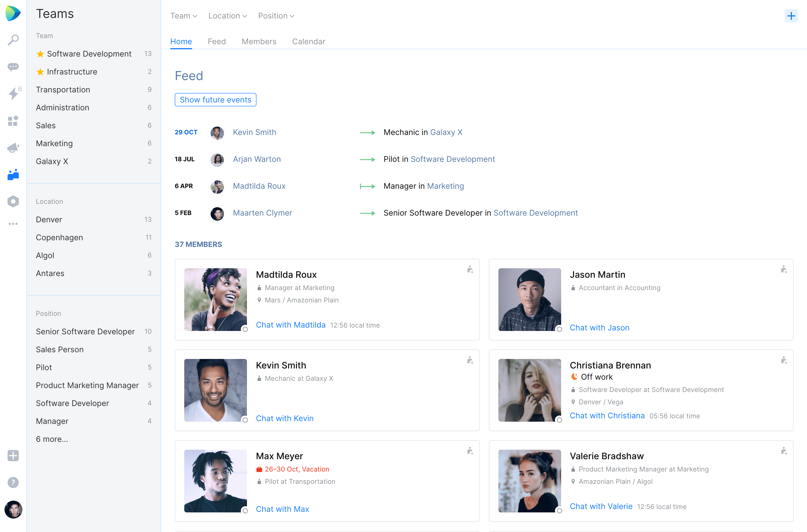807x532 pixels.
Task: Open Chat with Christiana link
Action: coord(607,416)
